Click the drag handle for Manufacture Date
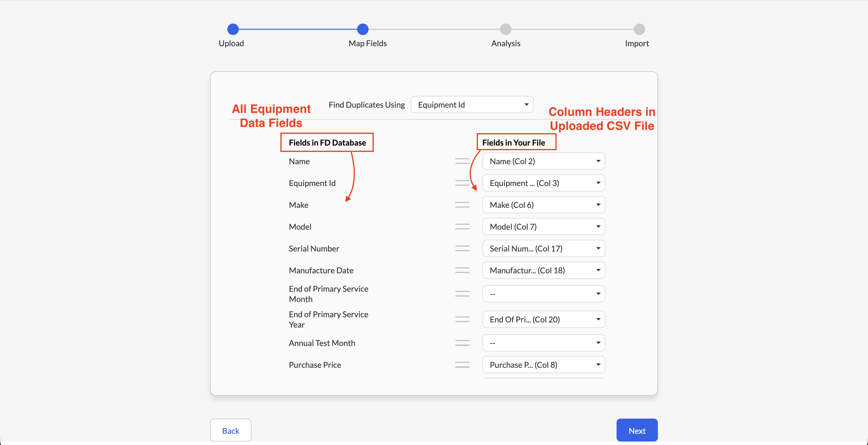Image resolution: width=868 pixels, height=445 pixels. [462, 270]
